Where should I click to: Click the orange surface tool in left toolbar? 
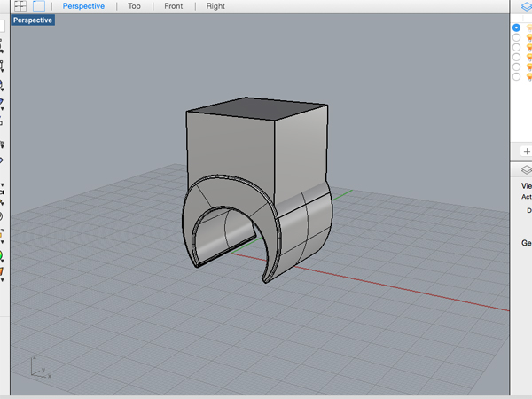2,271
